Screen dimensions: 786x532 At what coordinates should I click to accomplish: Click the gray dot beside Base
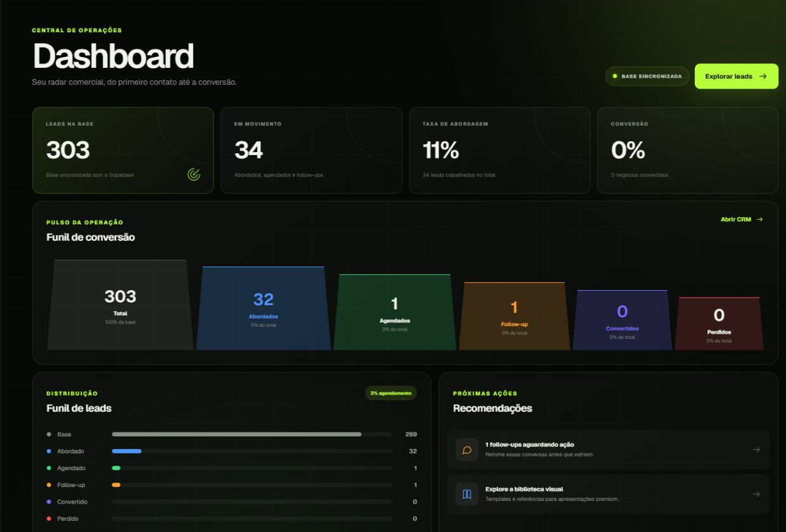pos(49,434)
